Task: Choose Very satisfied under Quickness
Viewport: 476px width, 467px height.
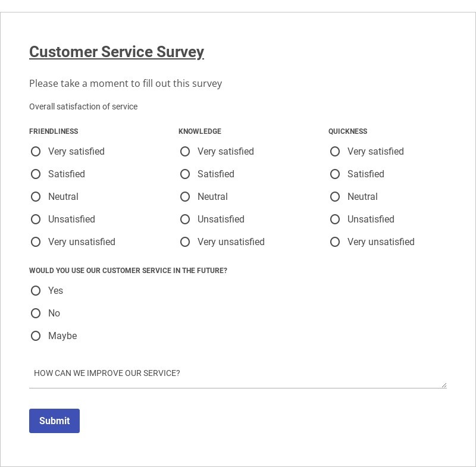Action: click(335, 152)
